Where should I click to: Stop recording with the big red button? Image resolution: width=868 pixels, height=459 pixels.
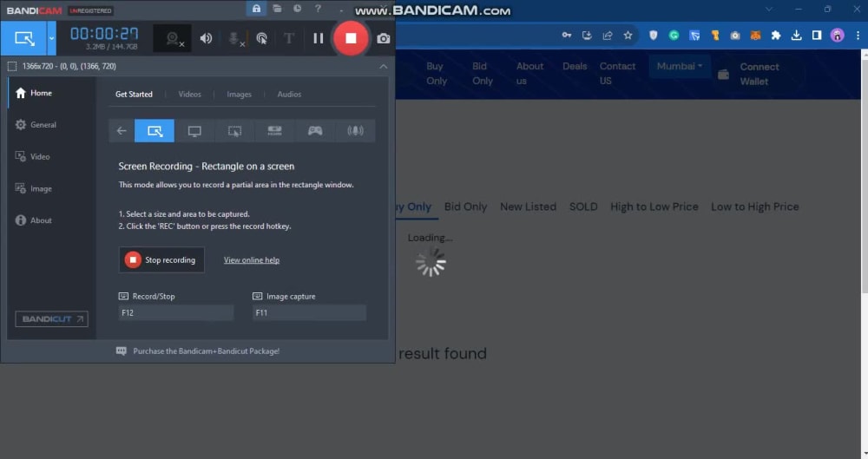(351, 38)
